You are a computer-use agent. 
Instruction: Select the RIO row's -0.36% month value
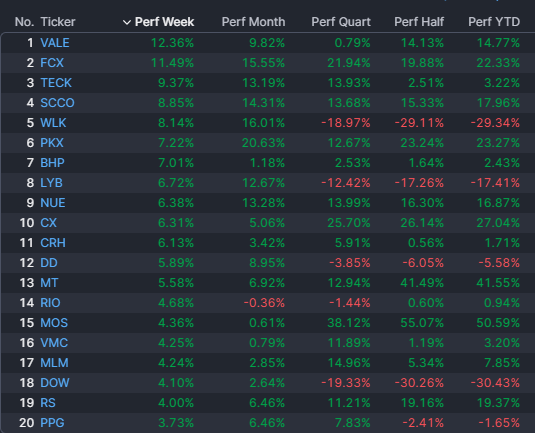264,303
